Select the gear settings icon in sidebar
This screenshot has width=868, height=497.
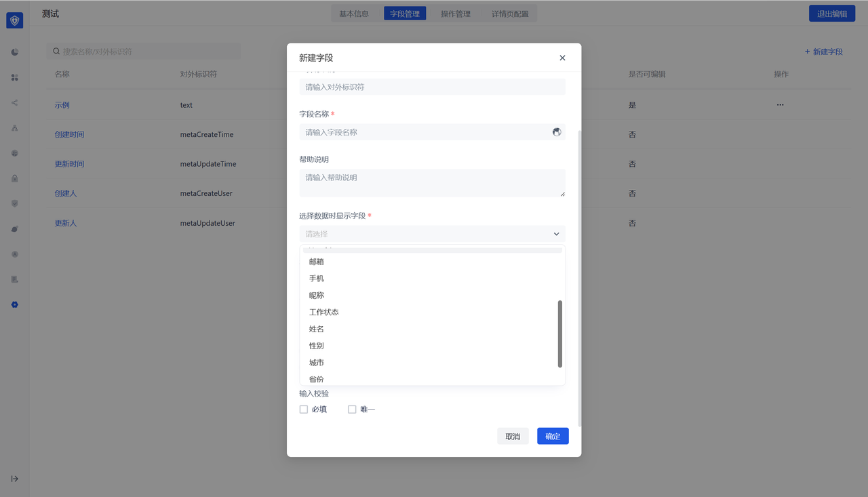click(15, 304)
